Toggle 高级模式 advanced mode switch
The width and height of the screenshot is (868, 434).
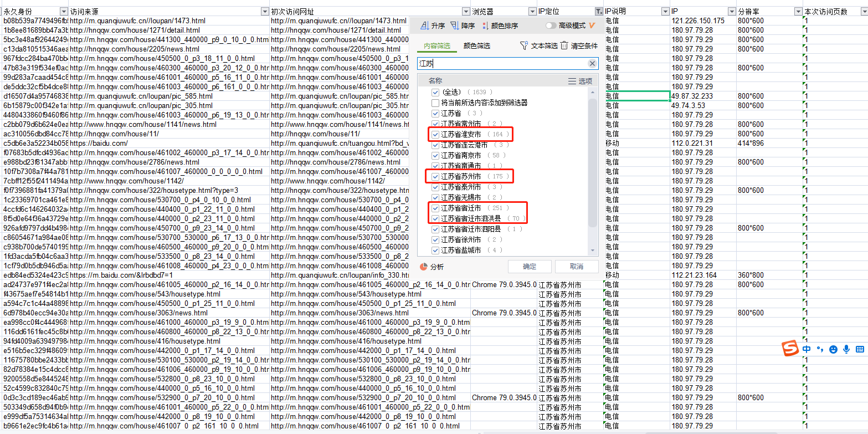click(x=551, y=25)
